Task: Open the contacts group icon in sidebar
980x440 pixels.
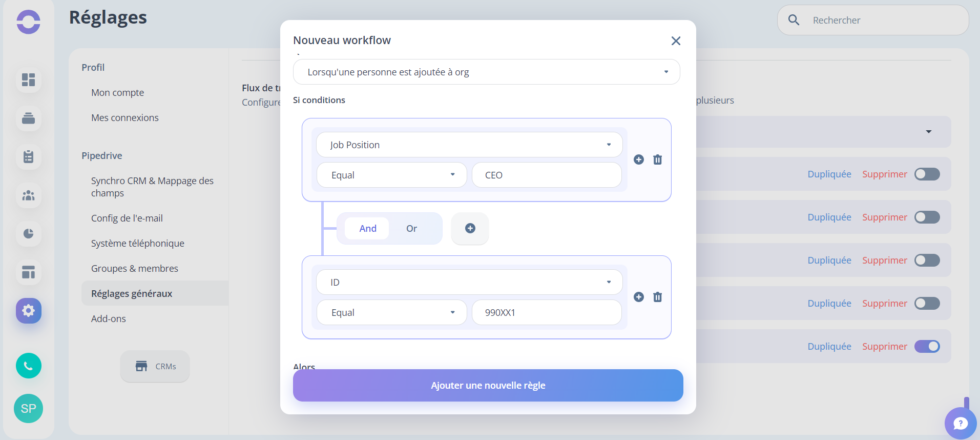Action: pos(29,195)
